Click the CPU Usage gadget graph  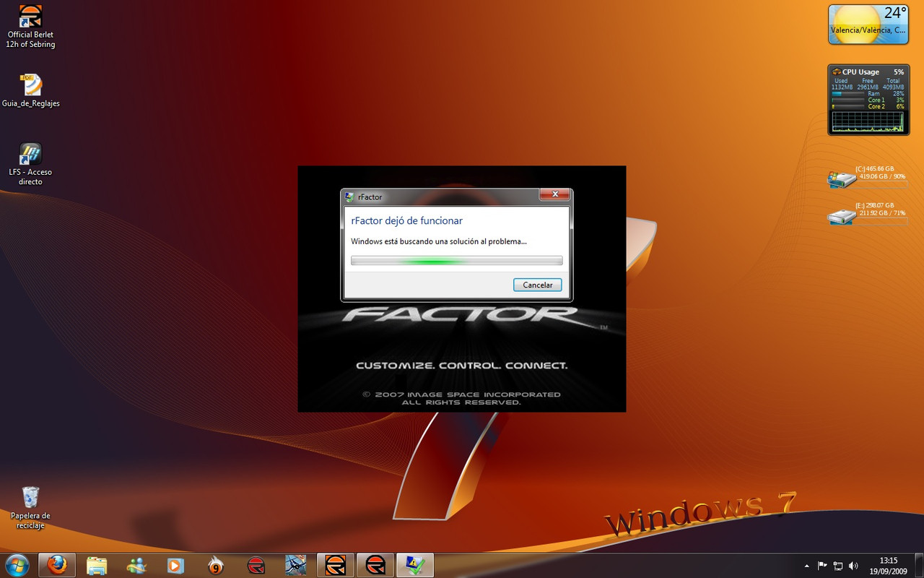pyautogui.click(x=868, y=119)
